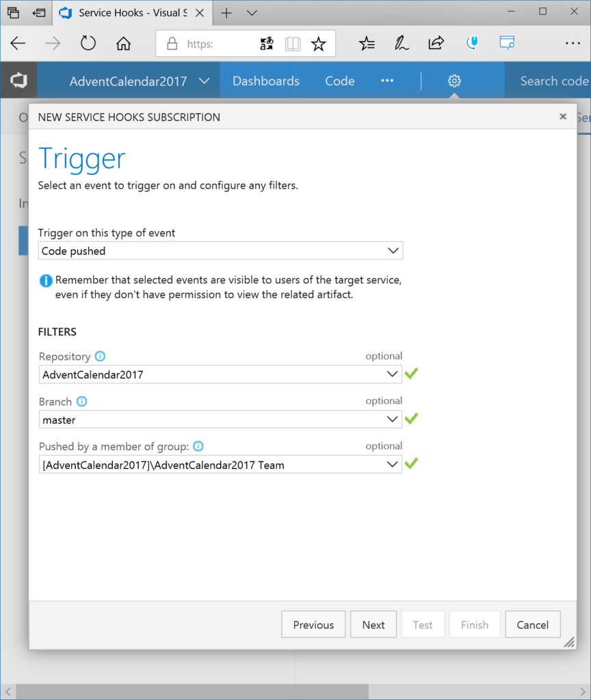
Task: Open the favorites hub icon
Action: pos(367,43)
